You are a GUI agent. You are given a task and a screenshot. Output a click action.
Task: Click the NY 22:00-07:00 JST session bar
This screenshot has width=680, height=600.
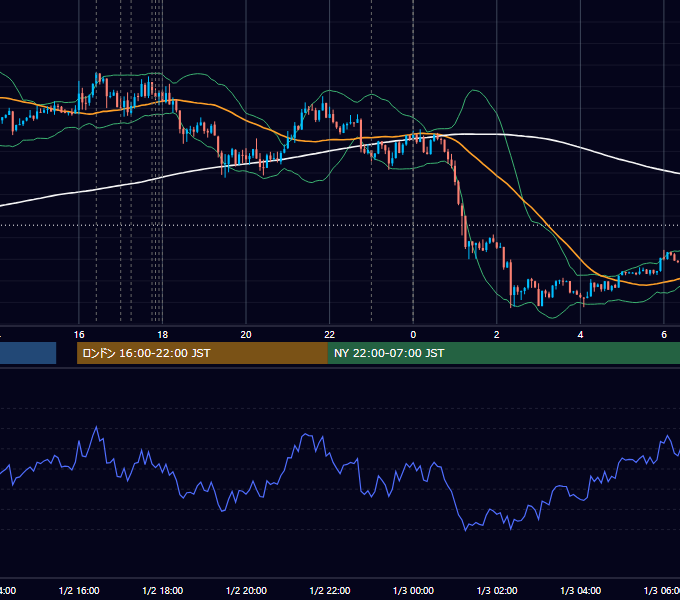coord(503,353)
